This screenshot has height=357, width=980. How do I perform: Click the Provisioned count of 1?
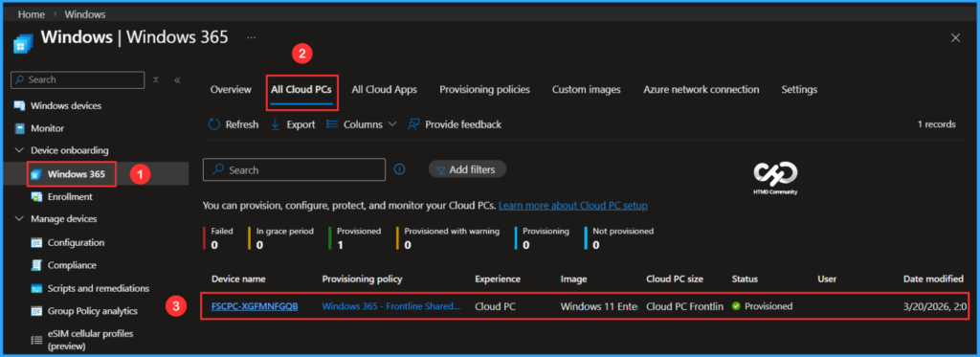[x=354, y=238]
